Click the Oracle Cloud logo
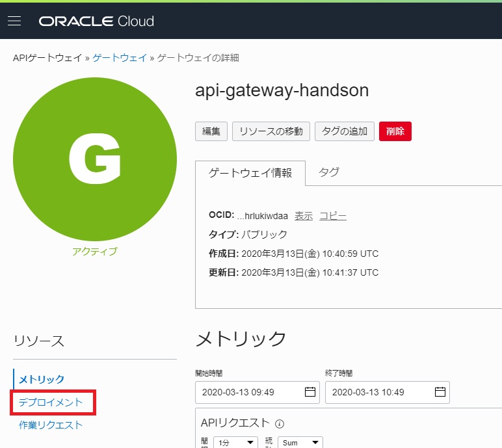This screenshot has height=448, width=502. 96,21
